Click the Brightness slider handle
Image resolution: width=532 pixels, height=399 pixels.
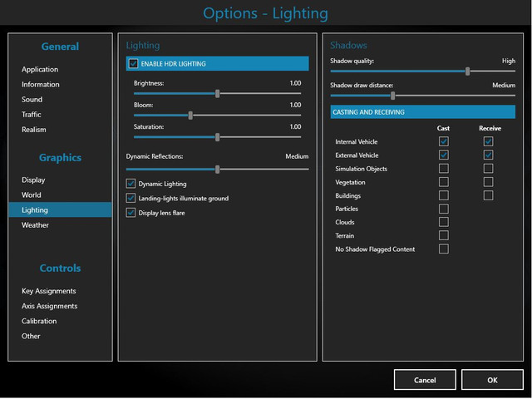coord(218,94)
